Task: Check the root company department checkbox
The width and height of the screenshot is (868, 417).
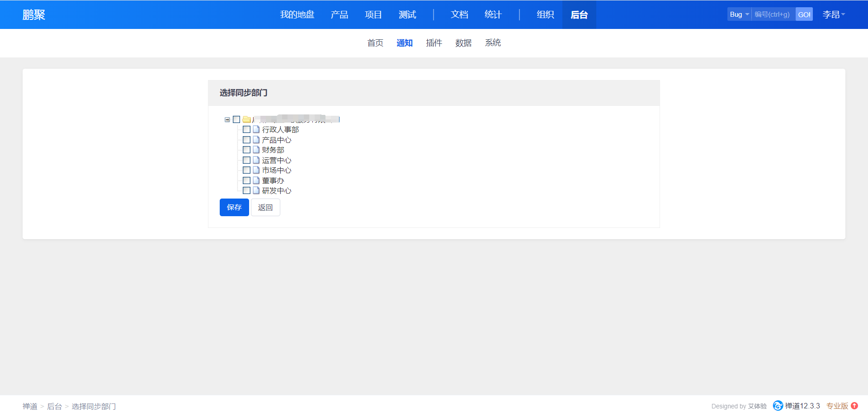Action: click(236, 119)
